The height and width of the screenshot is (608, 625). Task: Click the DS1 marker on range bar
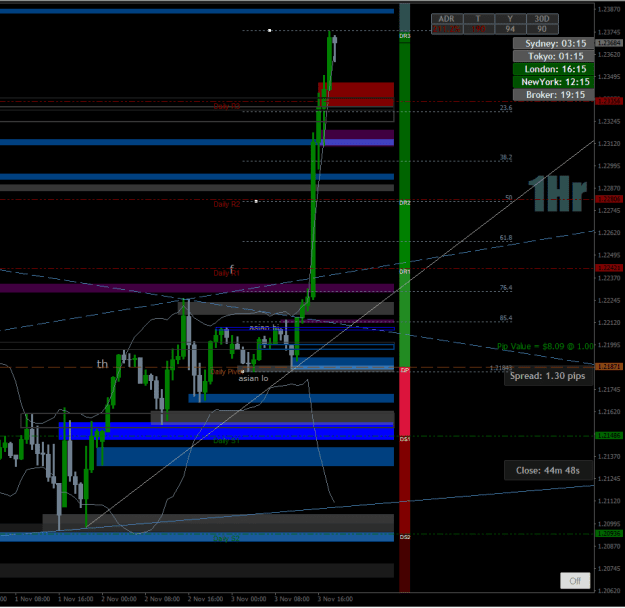[x=405, y=439]
